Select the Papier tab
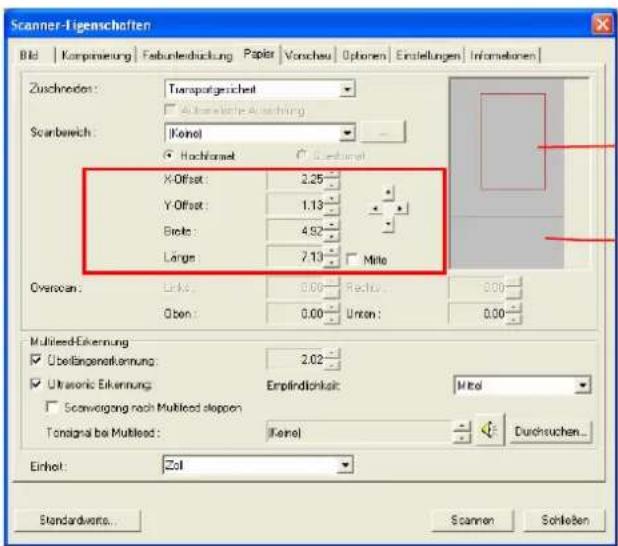Screen dimensions: 618x546 (259, 54)
